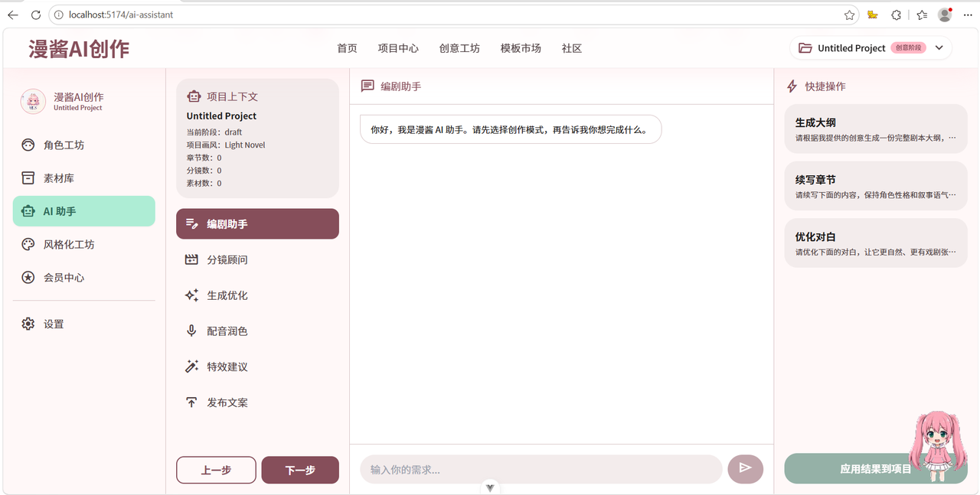This screenshot has width=980, height=495.
Task: Open 会员中心 in the sidebar
Action: coord(83,278)
